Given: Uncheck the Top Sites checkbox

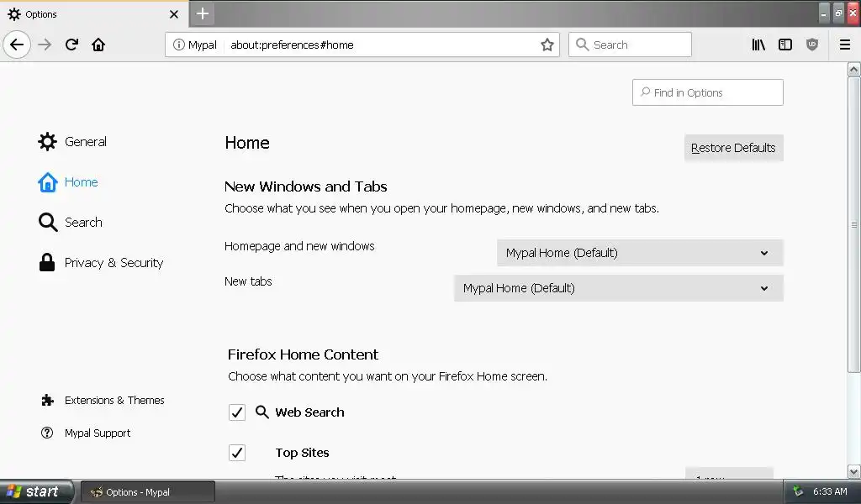Looking at the screenshot, I should coord(236,453).
